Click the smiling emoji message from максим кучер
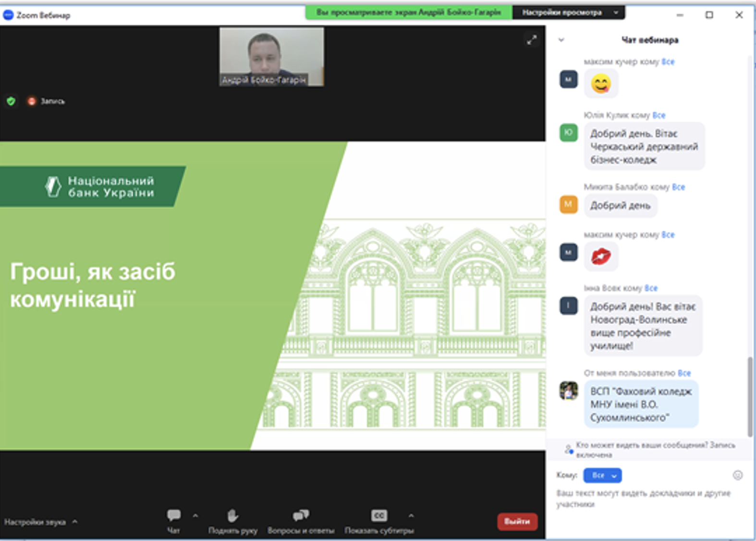The height and width of the screenshot is (541, 756). [x=601, y=84]
